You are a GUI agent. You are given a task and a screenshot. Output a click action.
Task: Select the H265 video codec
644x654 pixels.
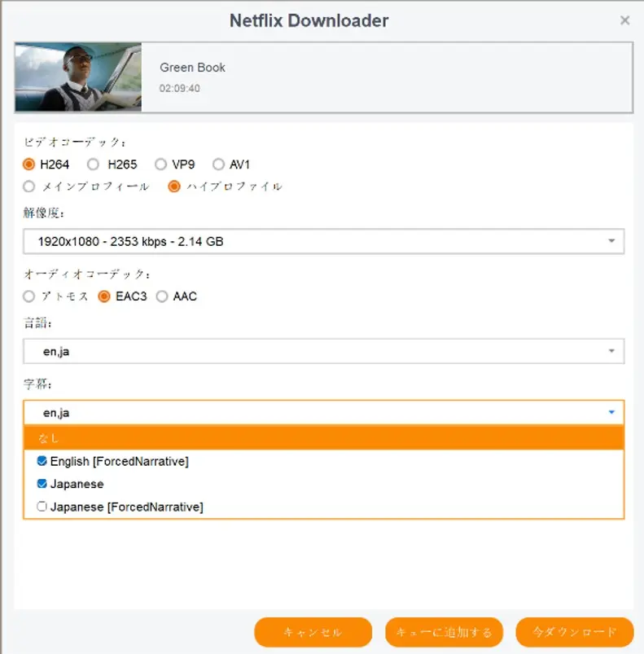[x=93, y=165]
